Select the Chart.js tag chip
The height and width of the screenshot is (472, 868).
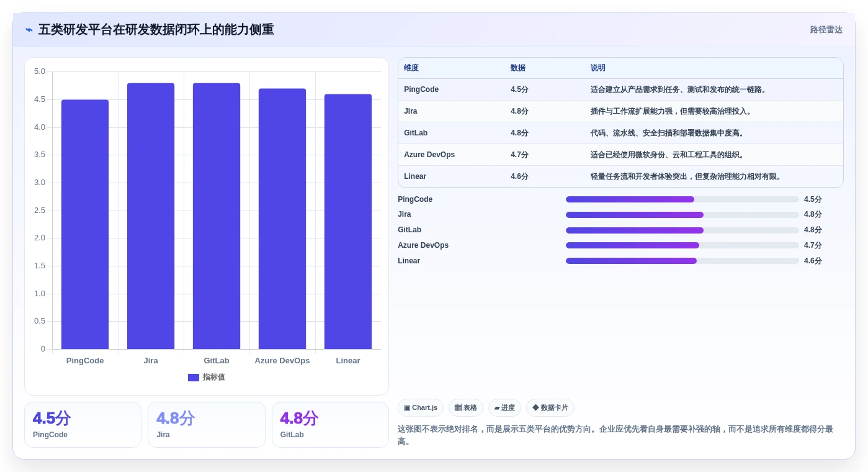421,408
